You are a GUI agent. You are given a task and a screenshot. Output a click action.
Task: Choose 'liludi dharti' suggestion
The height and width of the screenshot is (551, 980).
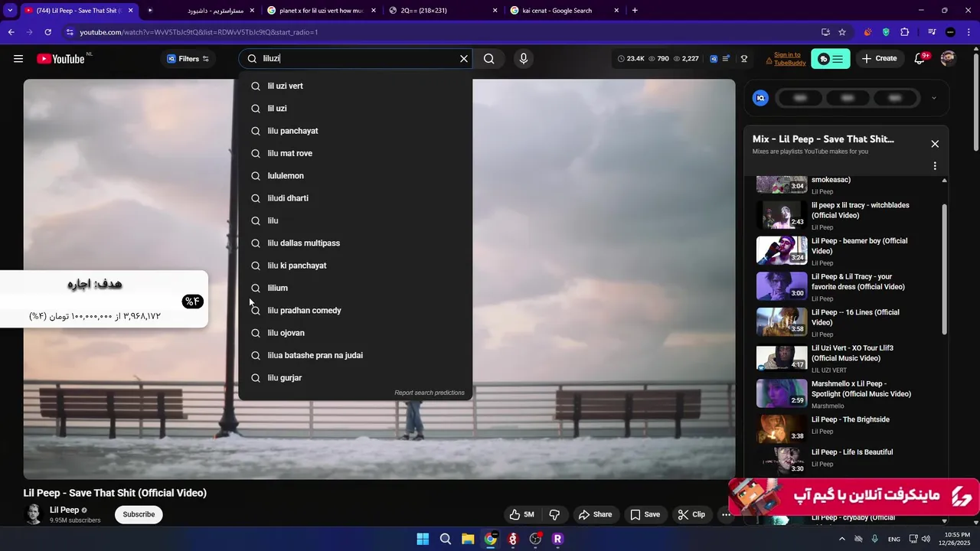(x=355, y=198)
